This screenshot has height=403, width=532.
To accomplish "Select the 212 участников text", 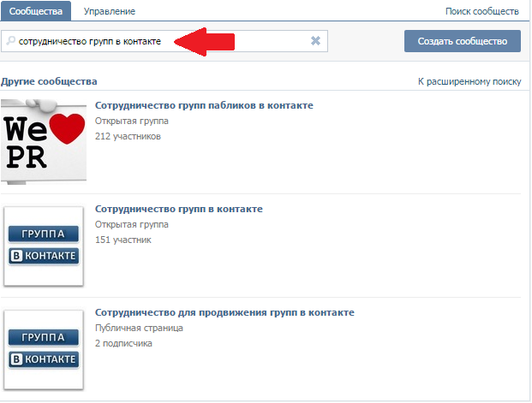I will point(128,136).
